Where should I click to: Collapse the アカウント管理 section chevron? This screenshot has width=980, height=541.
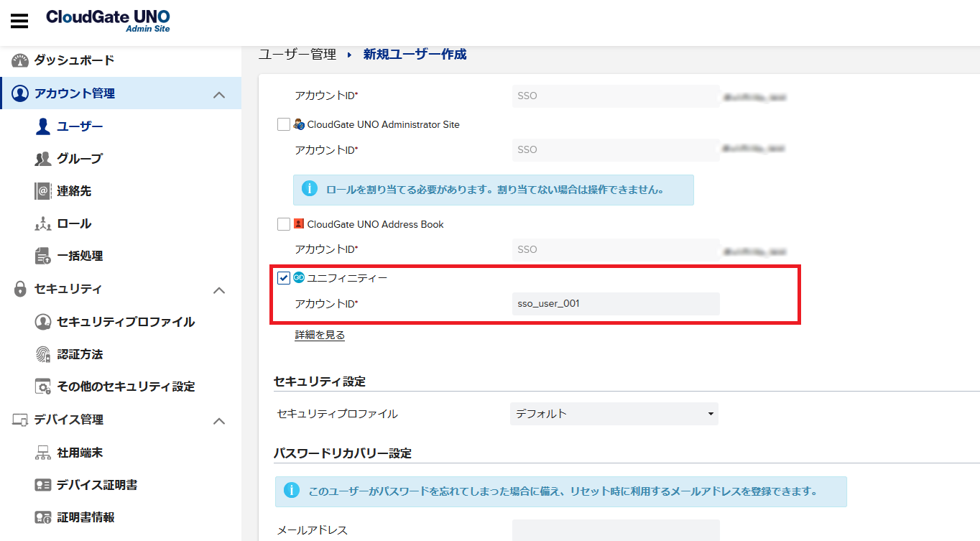220,95
